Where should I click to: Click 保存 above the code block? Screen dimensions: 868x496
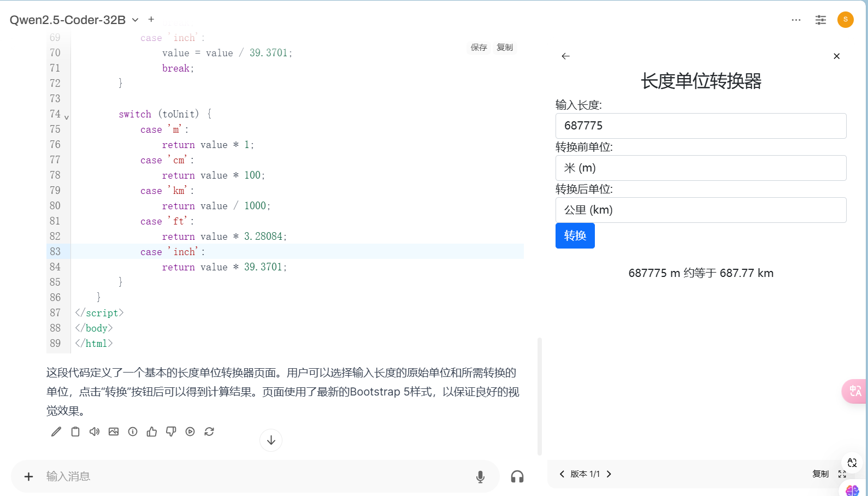[479, 48]
